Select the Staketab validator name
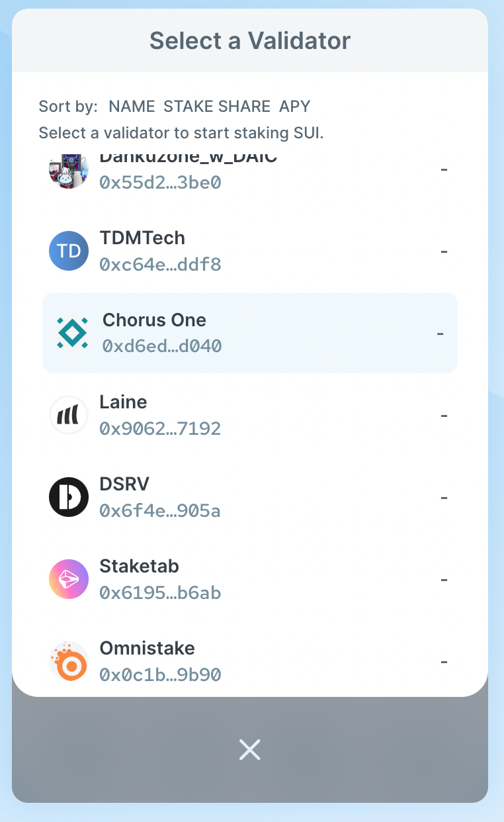Viewport: 504px width, 822px height. pos(139,567)
